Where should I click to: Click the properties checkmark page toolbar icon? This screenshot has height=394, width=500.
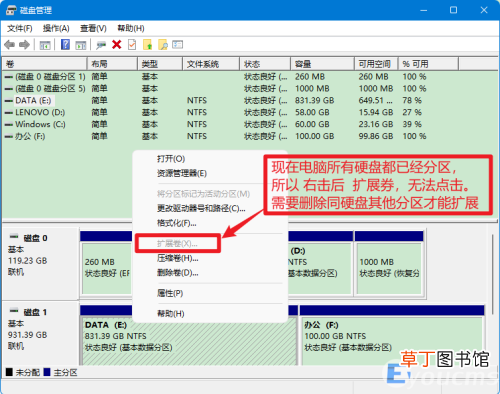132,44
